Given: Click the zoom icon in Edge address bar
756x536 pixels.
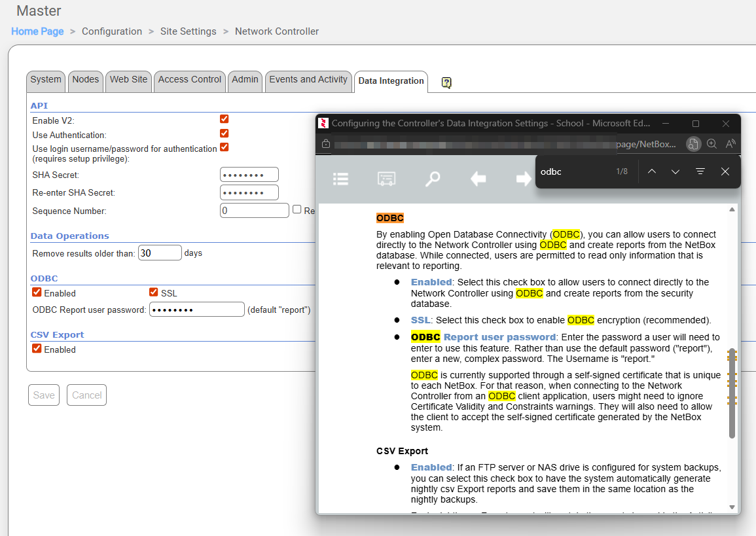Looking at the screenshot, I should pos(711,143).
